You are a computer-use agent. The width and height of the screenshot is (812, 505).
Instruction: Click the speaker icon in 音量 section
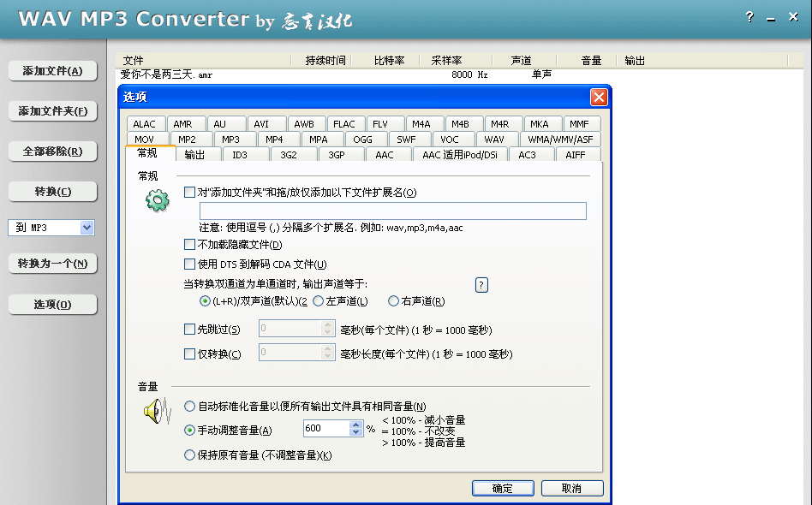click(x=152, y=413)
